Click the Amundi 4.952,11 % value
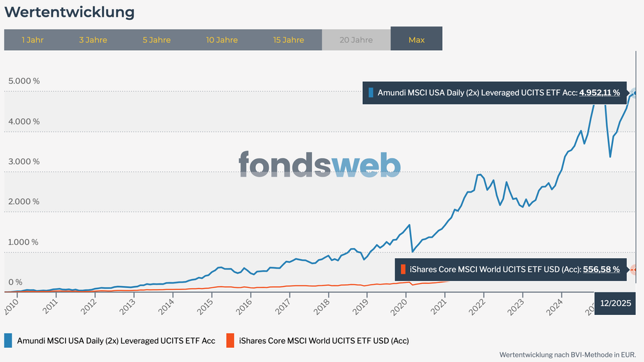The image size is (644, 362). pos(600,93)
